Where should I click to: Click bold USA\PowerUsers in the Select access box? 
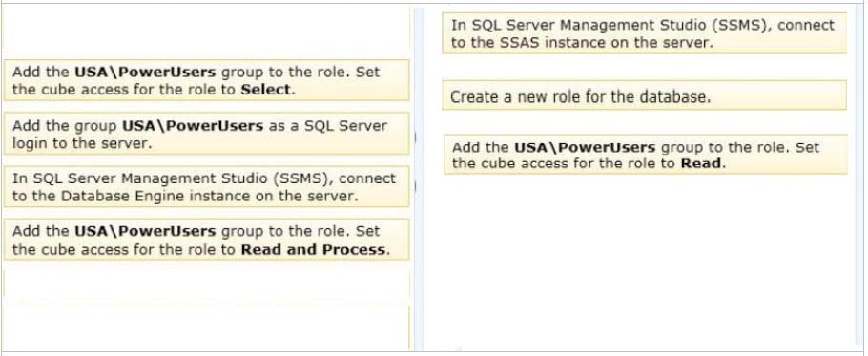pos(144,72)
